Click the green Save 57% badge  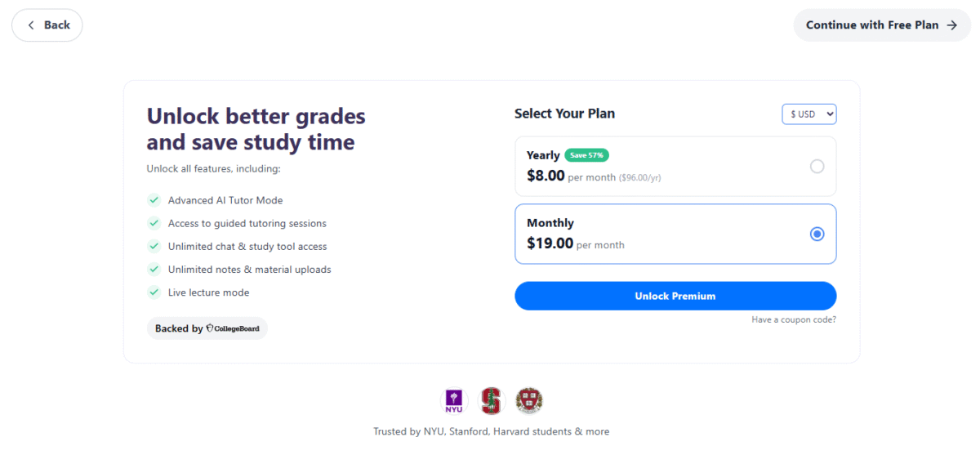[x=586, y=155]
